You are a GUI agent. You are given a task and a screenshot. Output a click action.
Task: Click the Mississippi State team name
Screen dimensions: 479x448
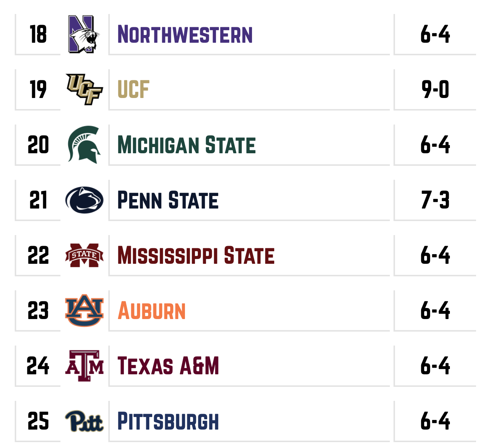(196, 255)
